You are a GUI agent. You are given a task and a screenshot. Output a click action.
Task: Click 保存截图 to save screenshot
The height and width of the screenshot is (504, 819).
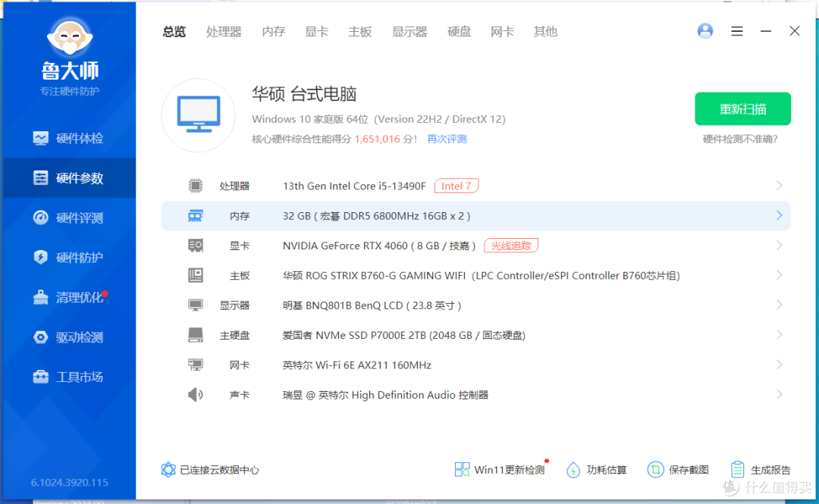coord(678,470)
